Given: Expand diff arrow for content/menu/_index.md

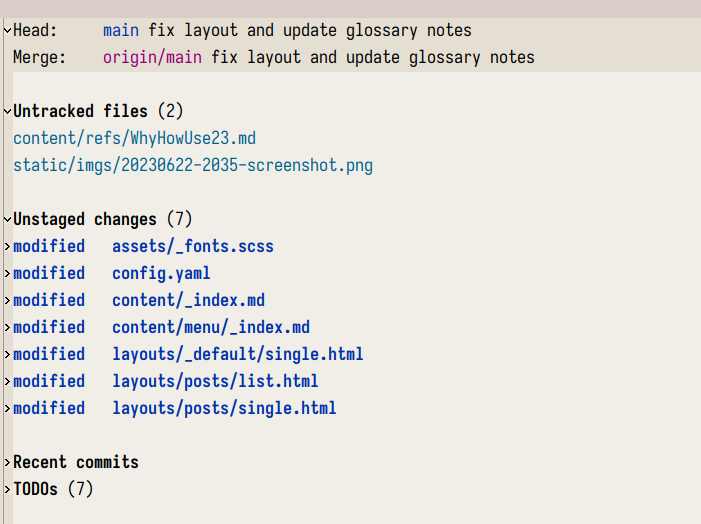Looking at the screenshot, I should [x=7, y=327].
